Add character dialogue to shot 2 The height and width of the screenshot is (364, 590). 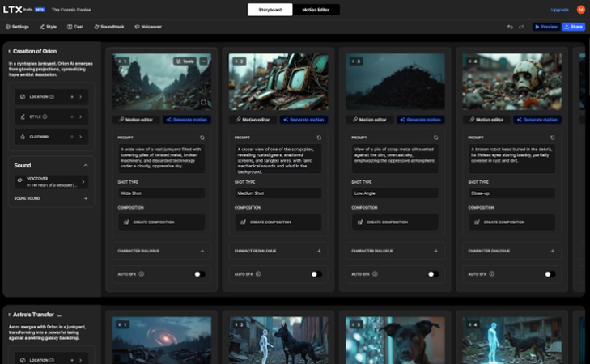(x=319, y=251)
